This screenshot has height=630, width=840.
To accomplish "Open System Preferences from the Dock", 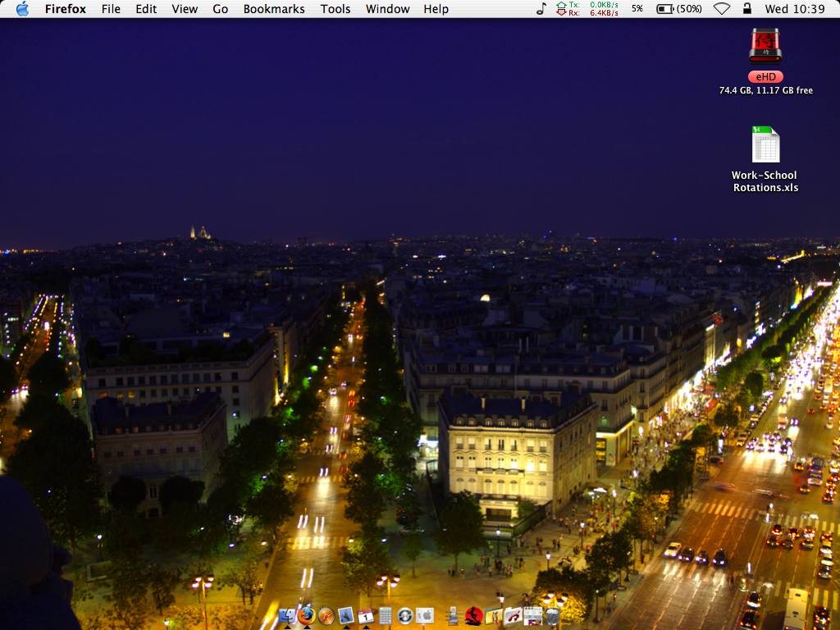I will click(425, 616).
